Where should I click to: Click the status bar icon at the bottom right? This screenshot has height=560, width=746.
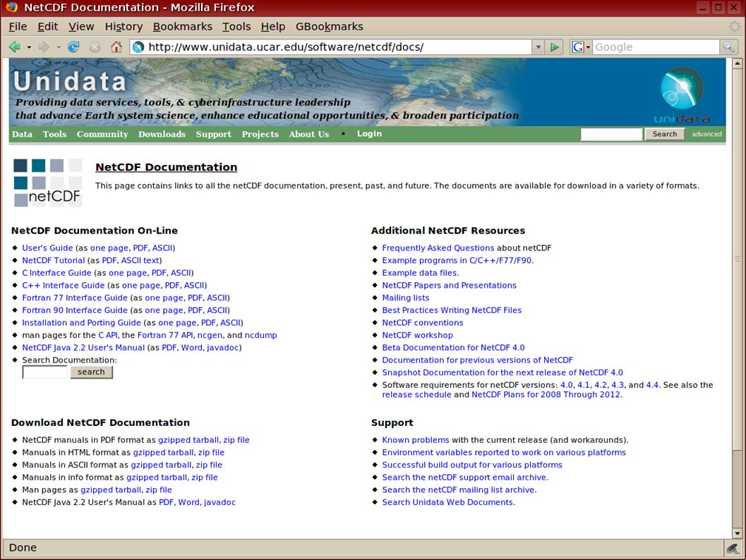click(733, 548)
